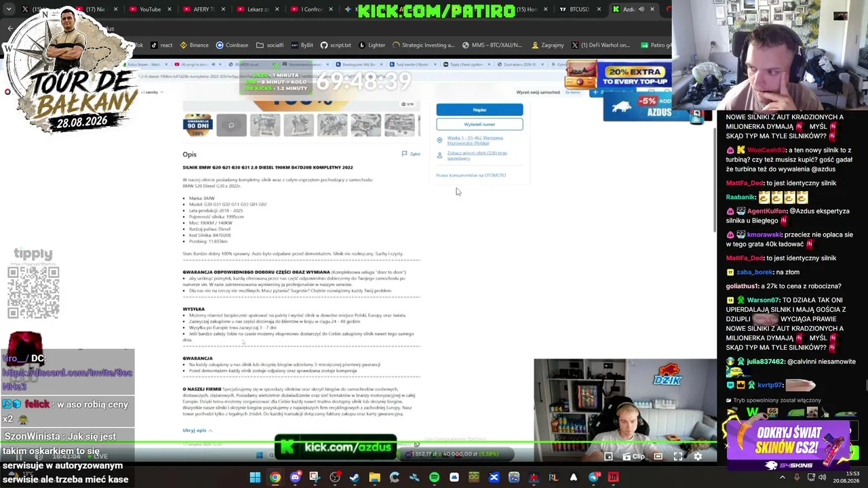Open the player settings gear

pyautogui.click(x=698, y=457)
